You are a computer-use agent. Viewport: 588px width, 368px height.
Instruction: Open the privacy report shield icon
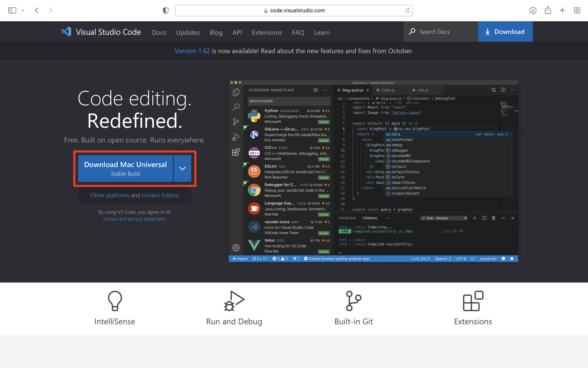coord(165,11)
